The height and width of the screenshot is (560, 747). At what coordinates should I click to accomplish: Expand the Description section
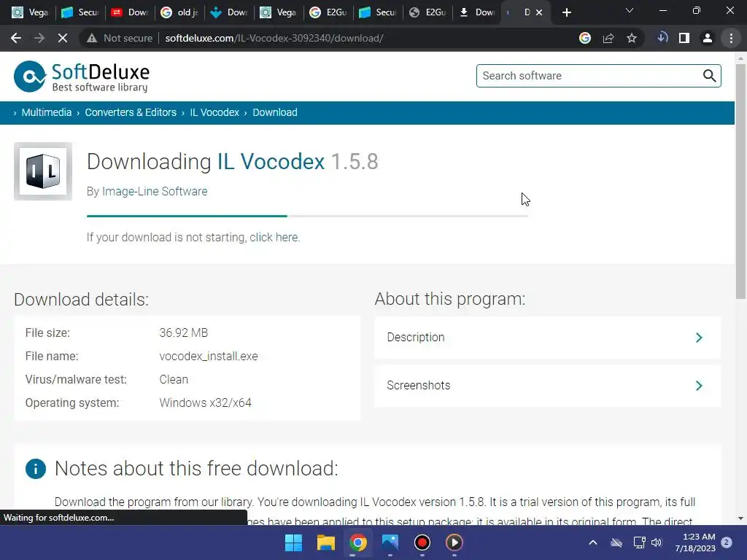pos(547,338)
